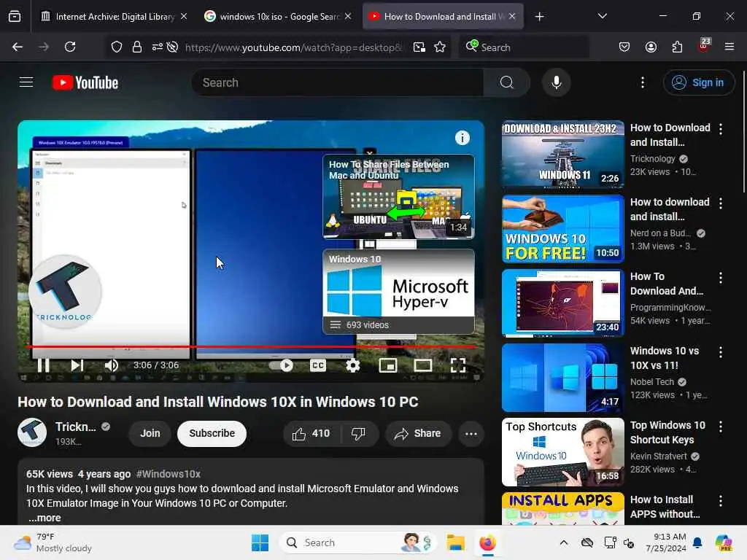Subscribe to the Tricknology channel
Viewport: 747px width, 560px height.
pos(212,433)
